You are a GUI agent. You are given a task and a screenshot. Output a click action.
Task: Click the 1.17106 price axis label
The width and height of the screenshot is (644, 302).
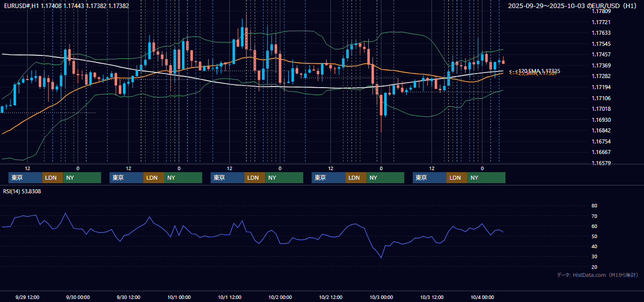point(601,98)
